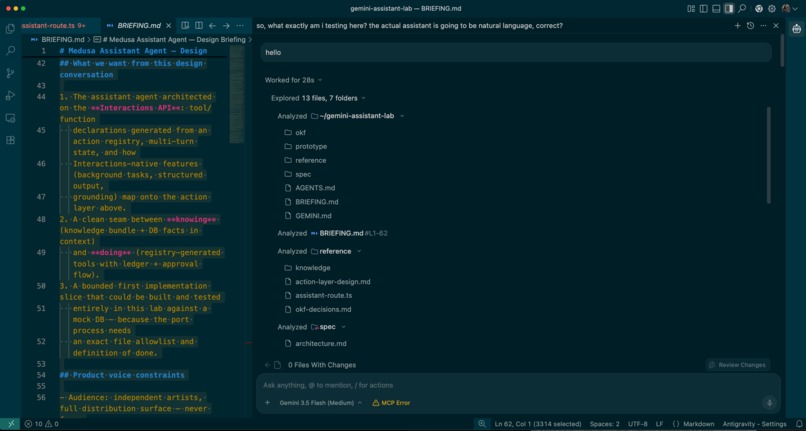Click the Analyzed BRIEFING.md #L1-62 link
The height and width of the screenshot is (431, 806).
click(333, 233)
